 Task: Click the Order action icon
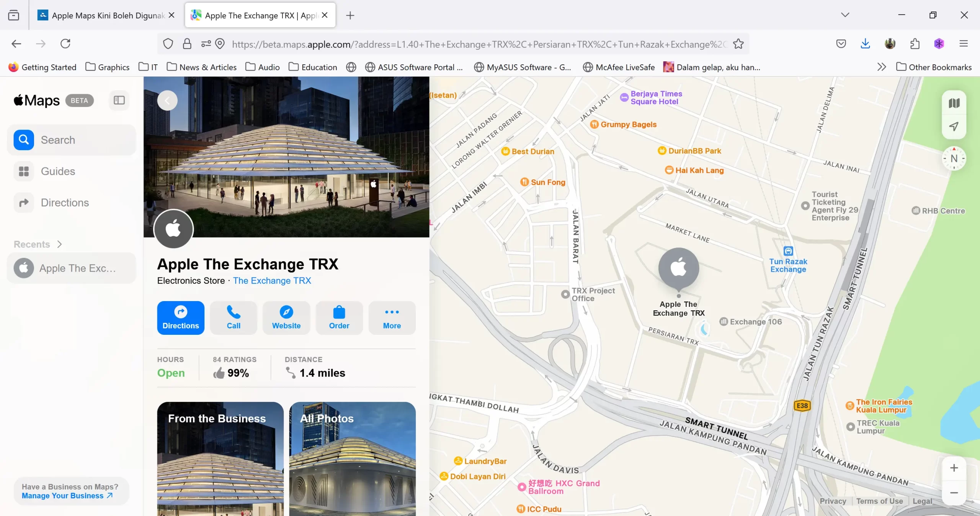339,313
